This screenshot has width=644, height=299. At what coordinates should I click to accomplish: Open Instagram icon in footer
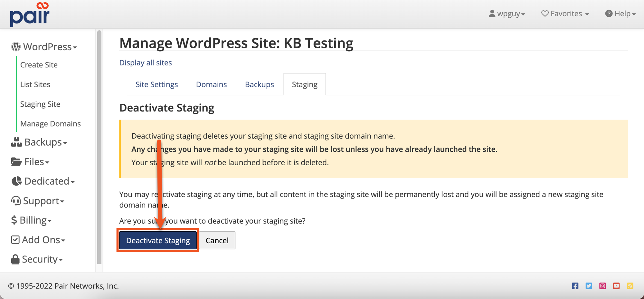click(x=602, y=286)
